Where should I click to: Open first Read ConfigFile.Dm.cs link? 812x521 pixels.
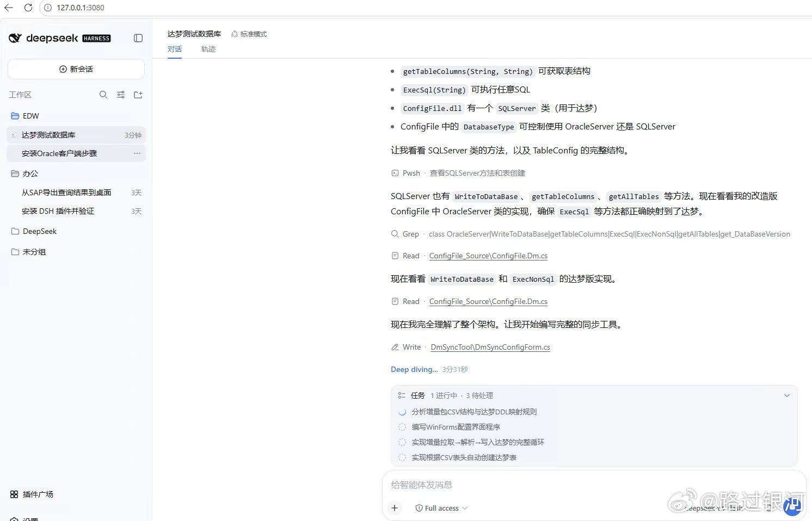(x=488, y=256)
